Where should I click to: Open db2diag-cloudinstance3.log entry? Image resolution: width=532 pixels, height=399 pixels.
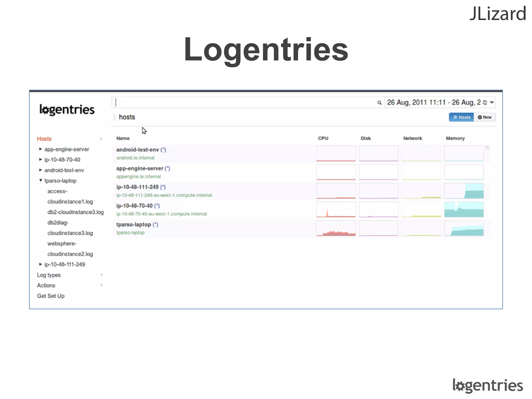[x=70, y=228]
